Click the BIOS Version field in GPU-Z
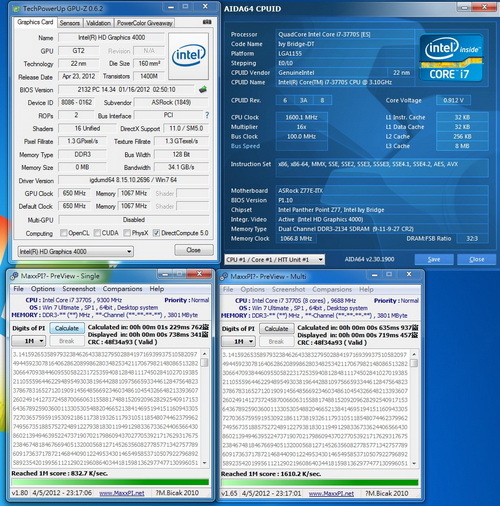This screenshot has width=500, height=506. point(127,90)
